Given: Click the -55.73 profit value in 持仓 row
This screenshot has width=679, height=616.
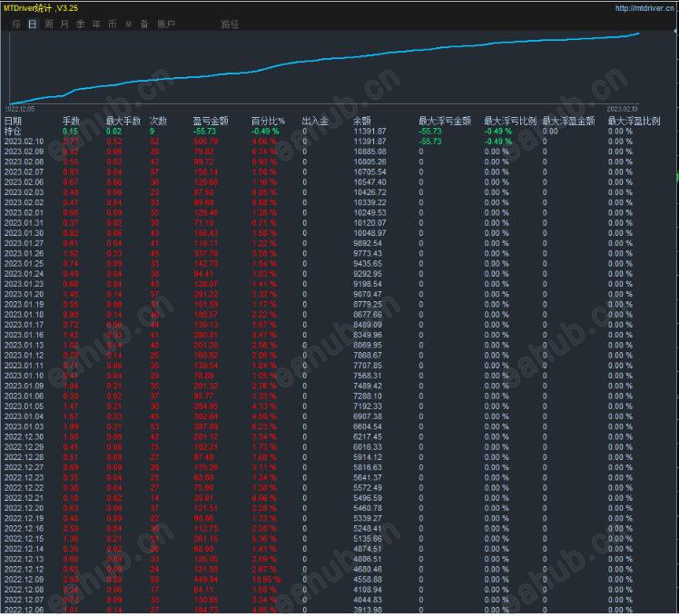Looking at the screenshot, I should (x=204, y=132).
